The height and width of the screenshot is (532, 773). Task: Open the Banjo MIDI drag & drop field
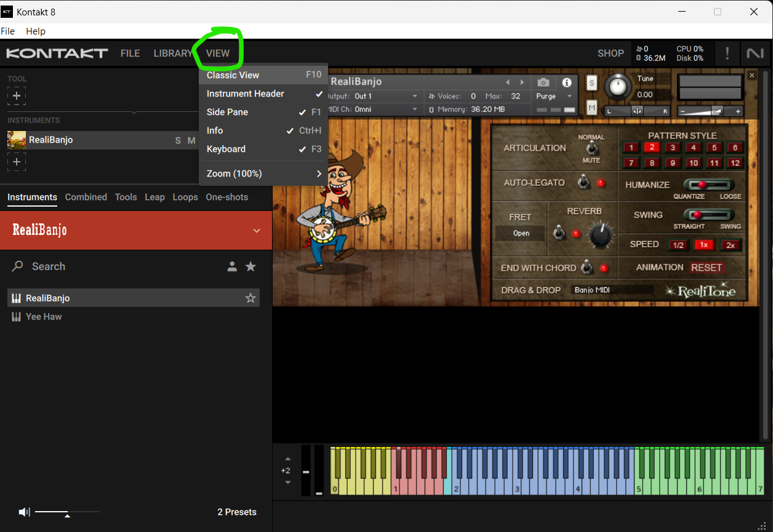[612, 290]
